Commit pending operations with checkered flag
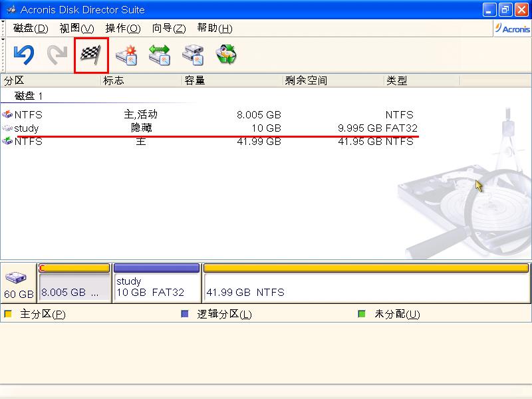 (91, 55)
